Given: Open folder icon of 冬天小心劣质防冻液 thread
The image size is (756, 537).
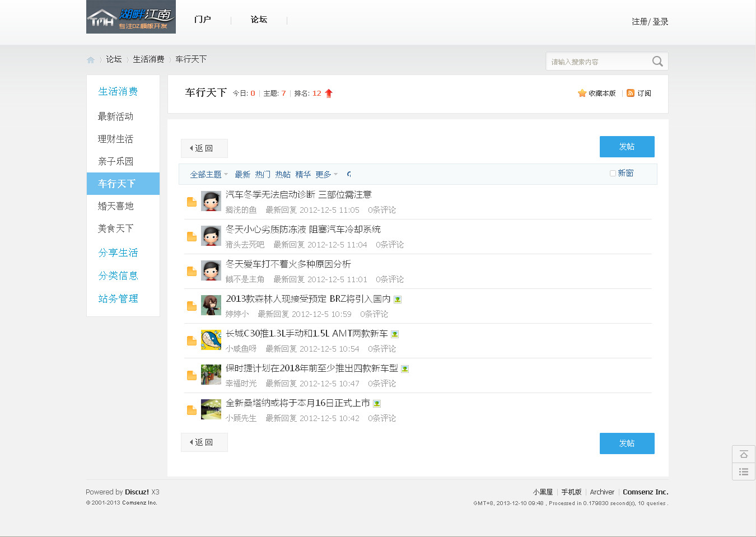Looking at the screenshot, I should (x=192, y=236).
